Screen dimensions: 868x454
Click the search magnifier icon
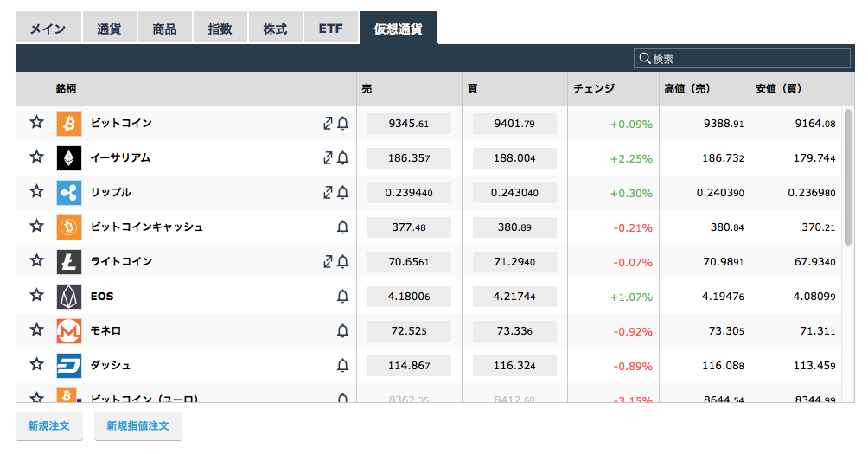tap(644, 58)
